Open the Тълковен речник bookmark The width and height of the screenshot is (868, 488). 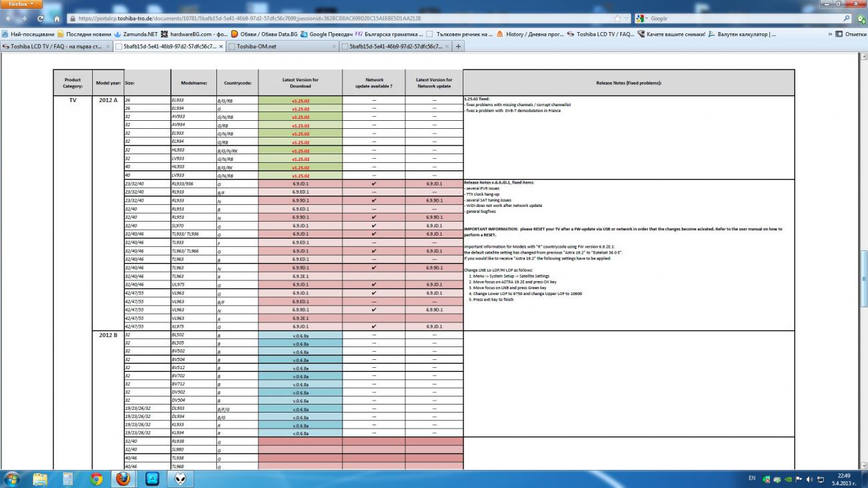459,34
